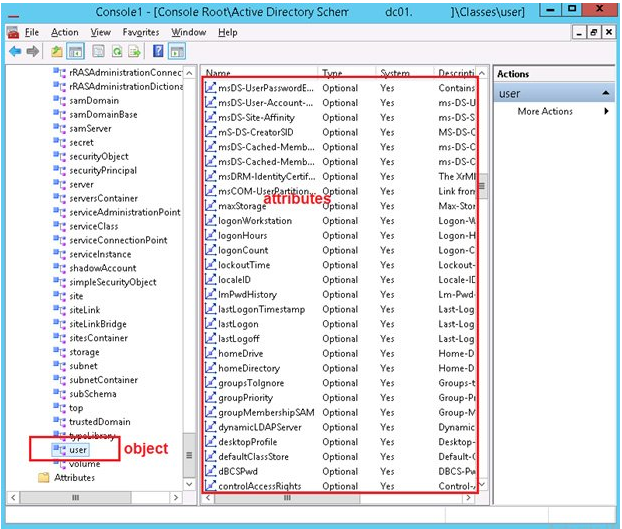622x529 pixels.
Task: Select the user class in tree
Action: [x=78, y=450]
